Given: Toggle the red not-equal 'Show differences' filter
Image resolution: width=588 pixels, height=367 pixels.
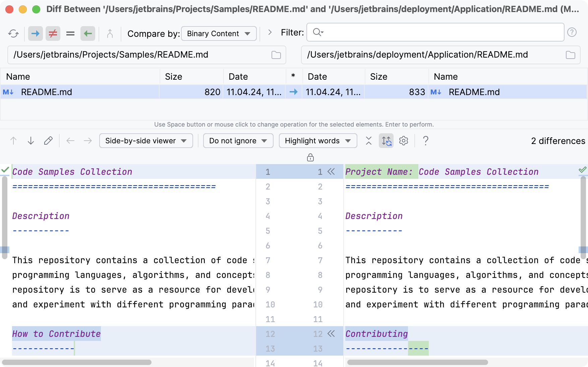Looking at the screenshot, I should point(53,33).
